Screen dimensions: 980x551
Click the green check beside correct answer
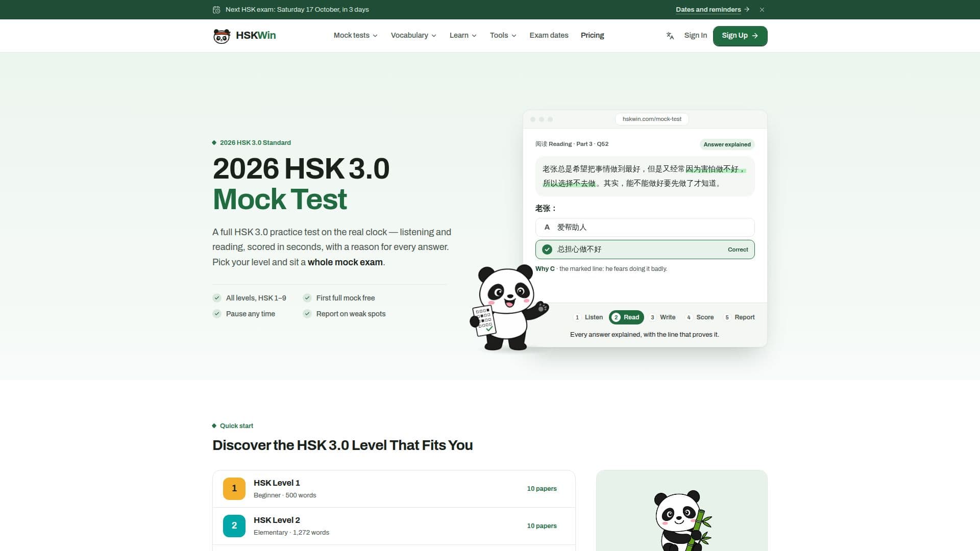pyautogui.click(x=547, y=249)
